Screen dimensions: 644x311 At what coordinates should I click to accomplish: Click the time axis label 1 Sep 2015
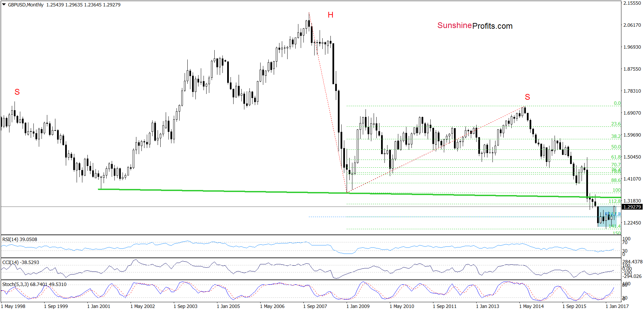[x=574, y=306]
